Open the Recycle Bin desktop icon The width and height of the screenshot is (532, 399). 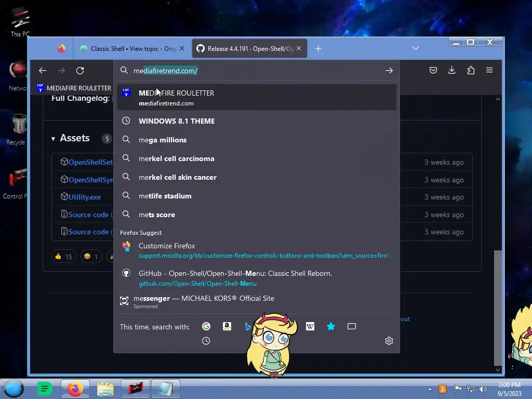[x=17, y=129]
